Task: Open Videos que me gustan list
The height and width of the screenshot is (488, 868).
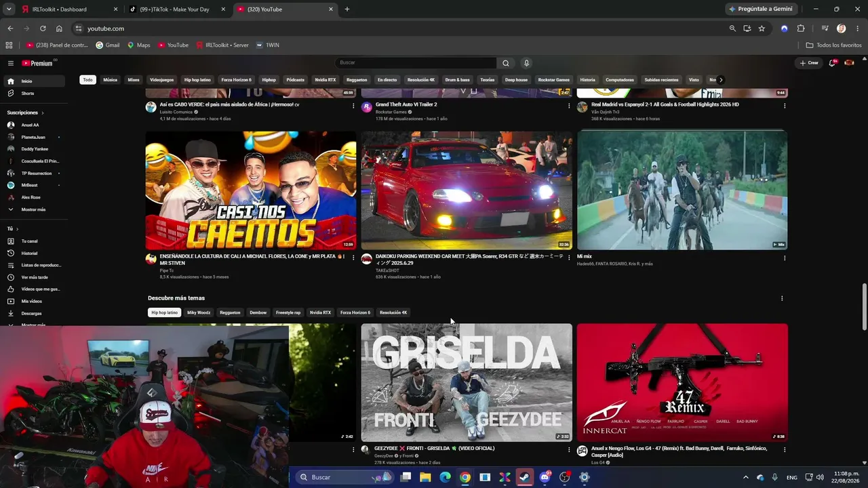Action: pos(35,289)
